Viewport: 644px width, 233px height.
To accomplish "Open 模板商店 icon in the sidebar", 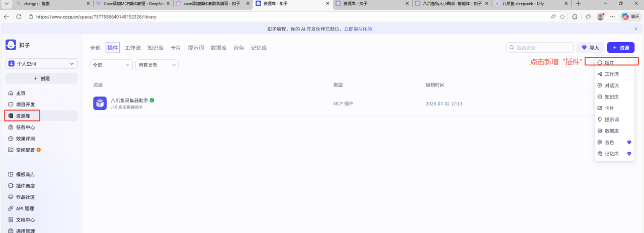I will click(11, 174).
